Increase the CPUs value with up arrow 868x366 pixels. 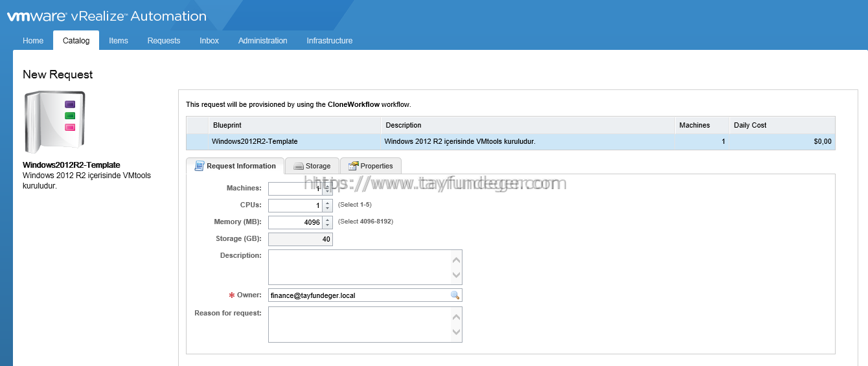[x=327, y=202]
